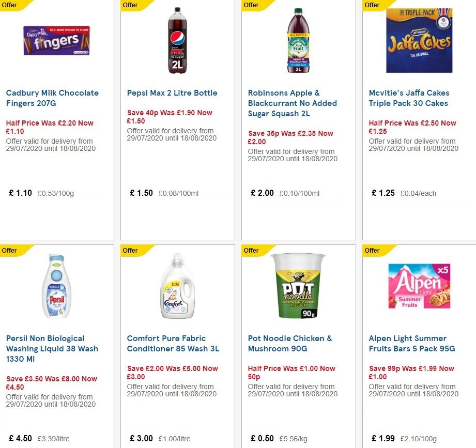Open the Persil Non Biological Washing Liquid link

[x=52, y=348]
